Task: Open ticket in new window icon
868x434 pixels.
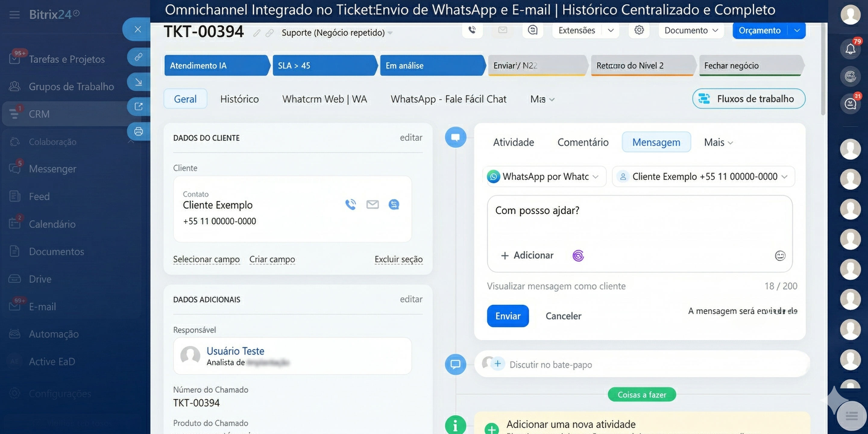Action: click(x=139, y=106)
